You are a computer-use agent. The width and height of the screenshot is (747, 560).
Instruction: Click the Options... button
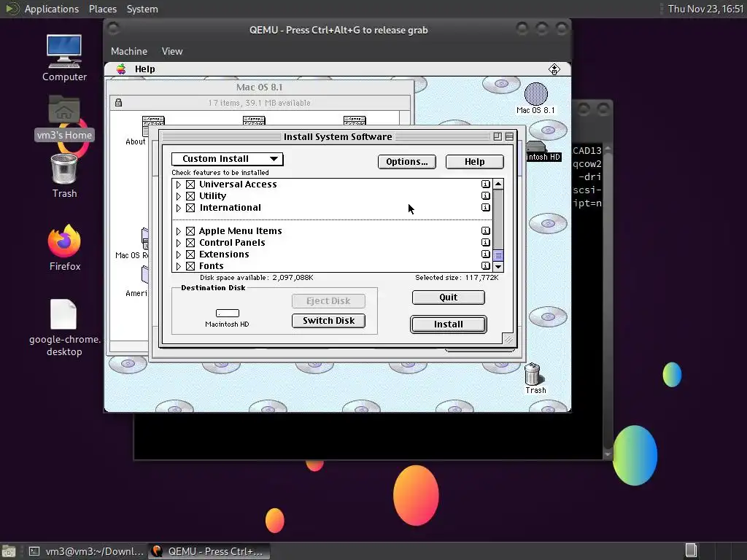[407, 161]
